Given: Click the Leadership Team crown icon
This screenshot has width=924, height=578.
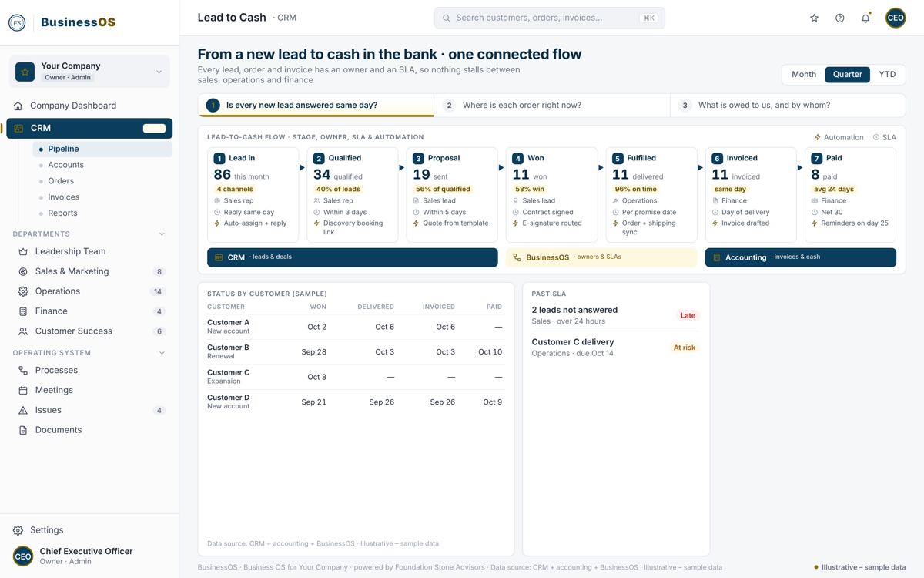Looking at the screenshot, I should 23,251.
